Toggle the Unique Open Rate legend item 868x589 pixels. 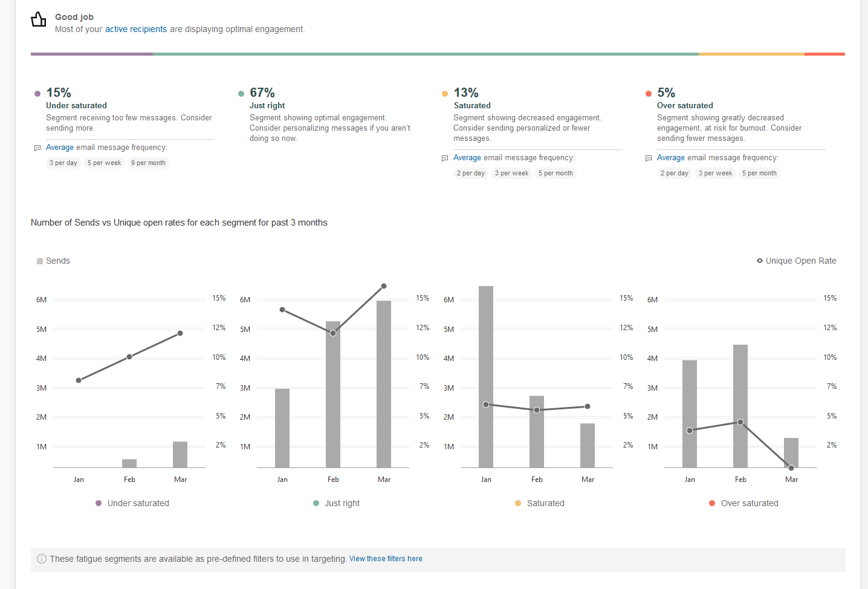tap(797, 261)
